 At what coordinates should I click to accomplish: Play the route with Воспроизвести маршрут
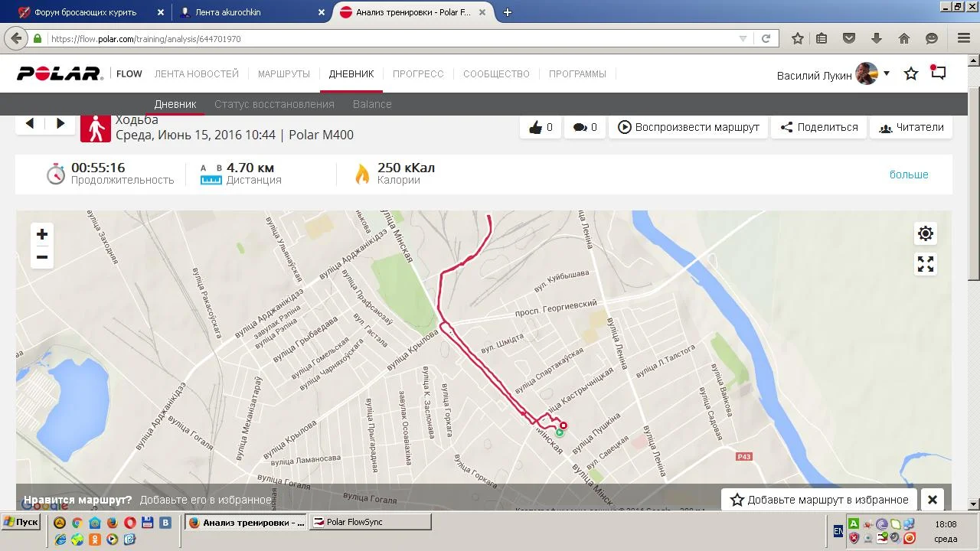point(688,127)
